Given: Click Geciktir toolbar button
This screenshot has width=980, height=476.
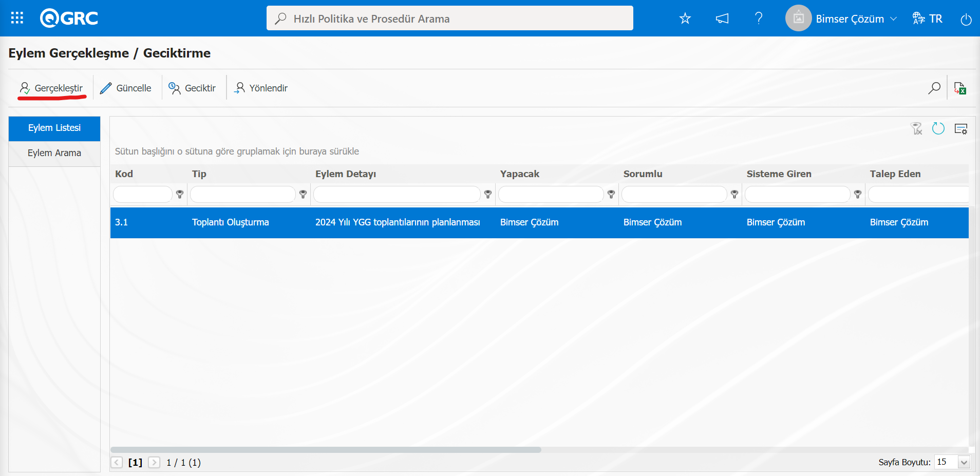Looking at the screenshot, I should [x=193, y=88].
